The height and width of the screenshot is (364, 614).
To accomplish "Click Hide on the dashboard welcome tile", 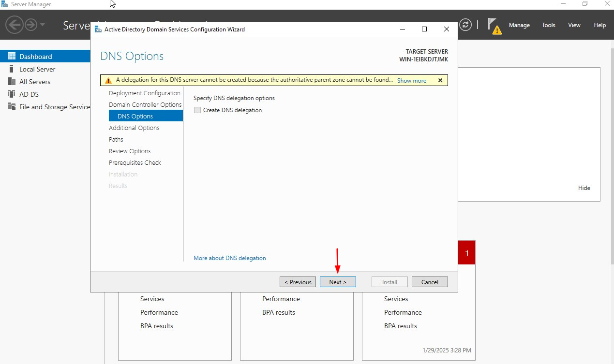I will (x=584, y=188).
